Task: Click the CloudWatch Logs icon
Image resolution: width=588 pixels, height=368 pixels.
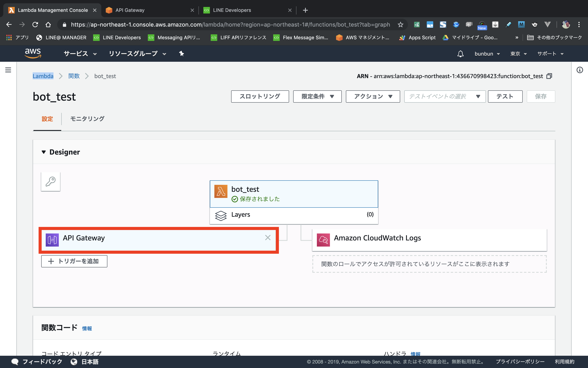Action: coord(323,240)
